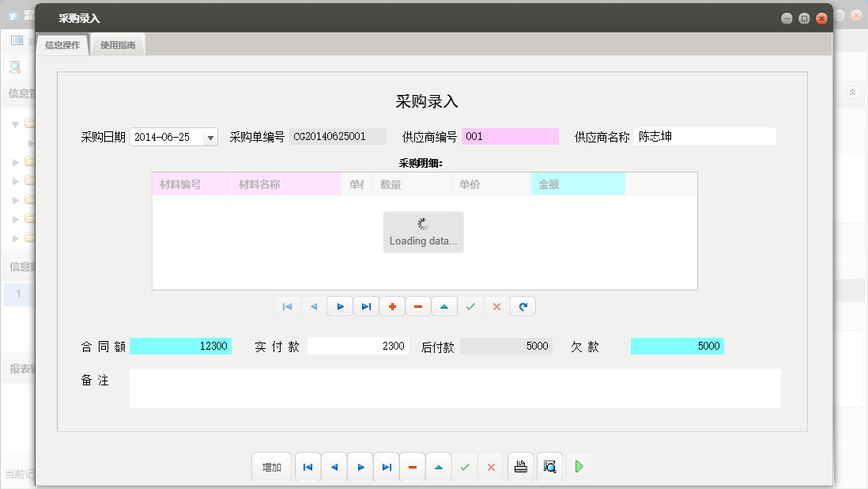Click the edit record triangle icon
868x489 pixels.
pos(439,467)
